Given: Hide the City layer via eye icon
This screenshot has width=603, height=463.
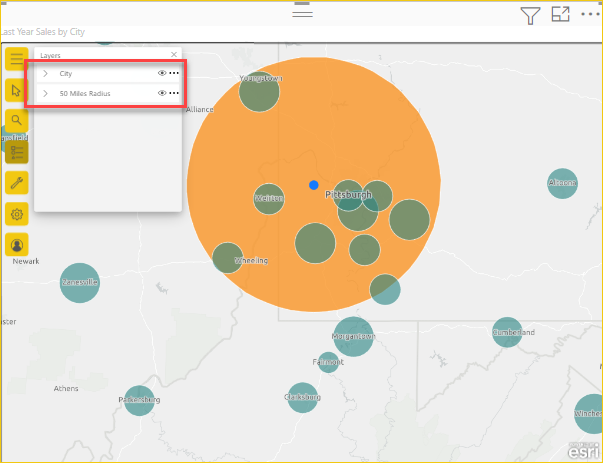Looking at the screenshot, I should pyautogui.click(x=162, y=73).
